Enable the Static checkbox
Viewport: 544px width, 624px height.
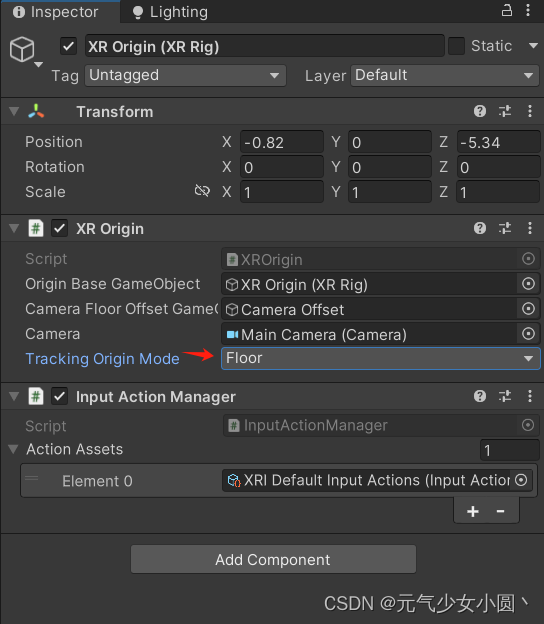coord(456,46)
